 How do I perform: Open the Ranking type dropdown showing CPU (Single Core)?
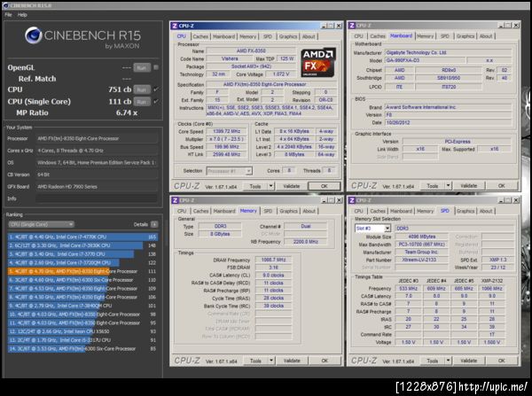point(41,224)
